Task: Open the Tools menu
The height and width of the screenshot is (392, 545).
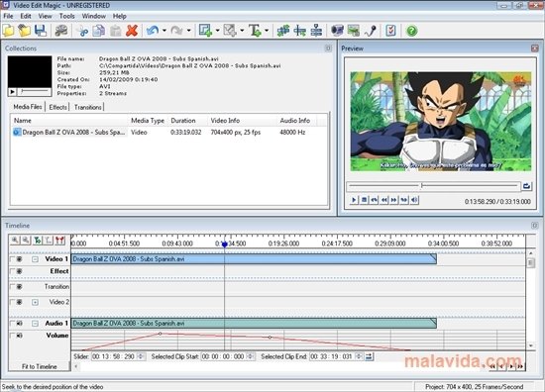Action: pos(66,16)
